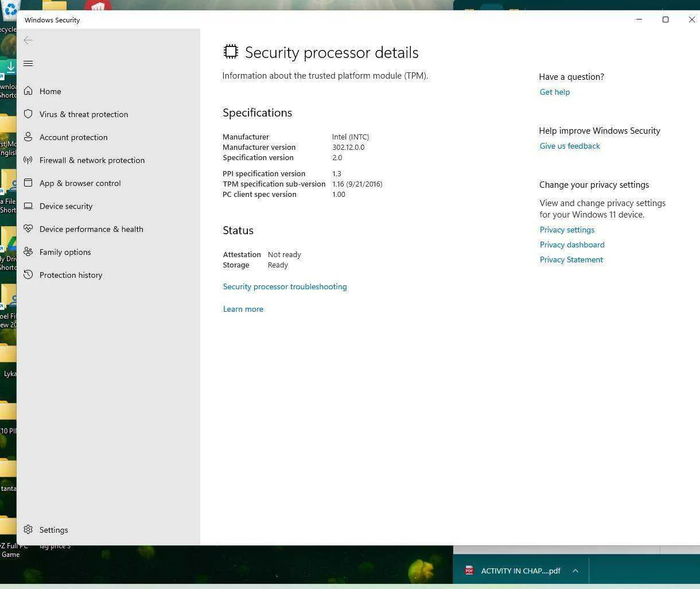Click the Learn more link

click(x=243, y=309)
